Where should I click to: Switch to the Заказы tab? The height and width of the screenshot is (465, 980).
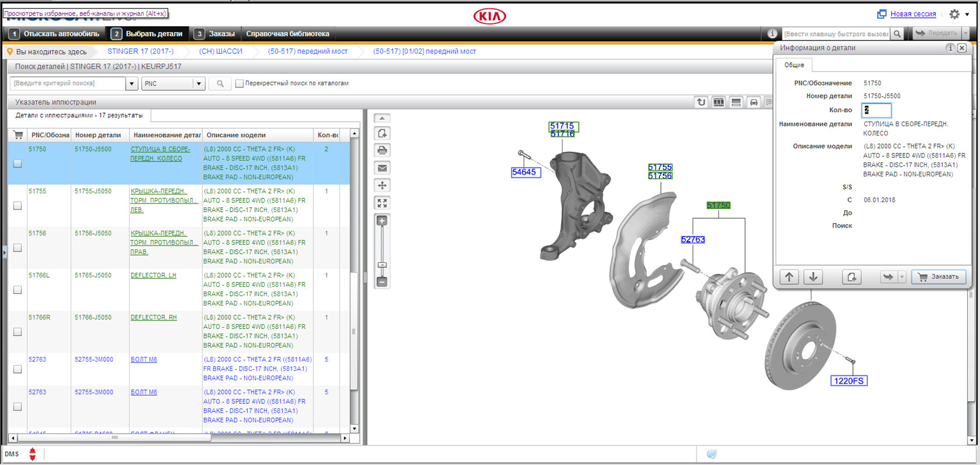coord(215,34)
